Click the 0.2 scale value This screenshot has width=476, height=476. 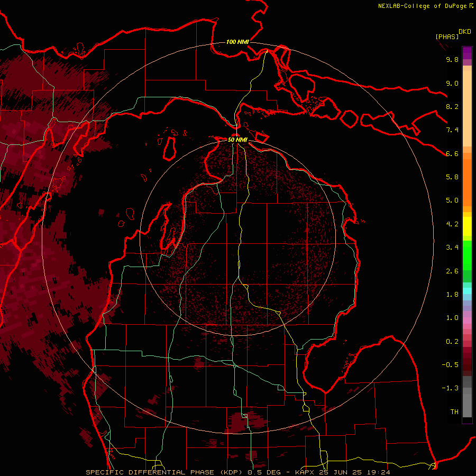tap(452, 342)
